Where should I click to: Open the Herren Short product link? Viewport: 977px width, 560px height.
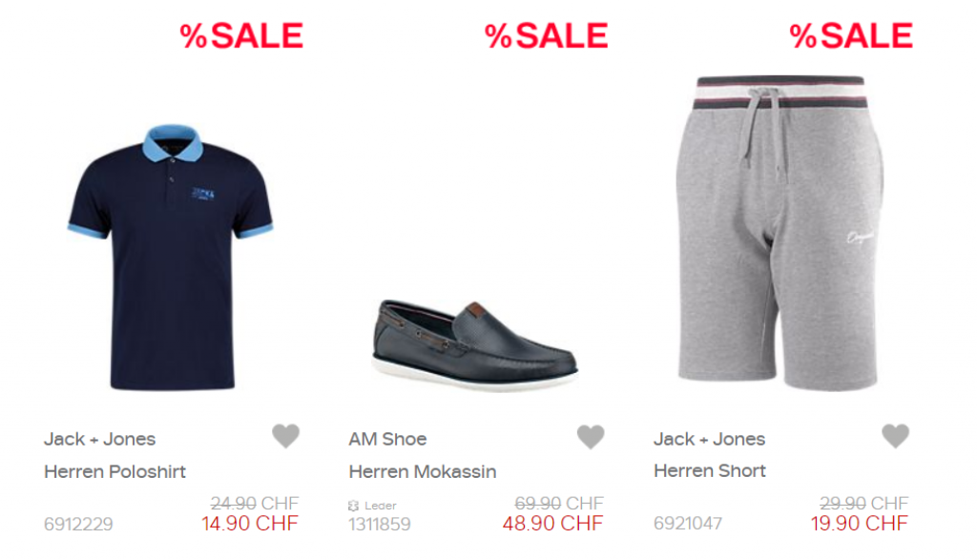(710, 471)
